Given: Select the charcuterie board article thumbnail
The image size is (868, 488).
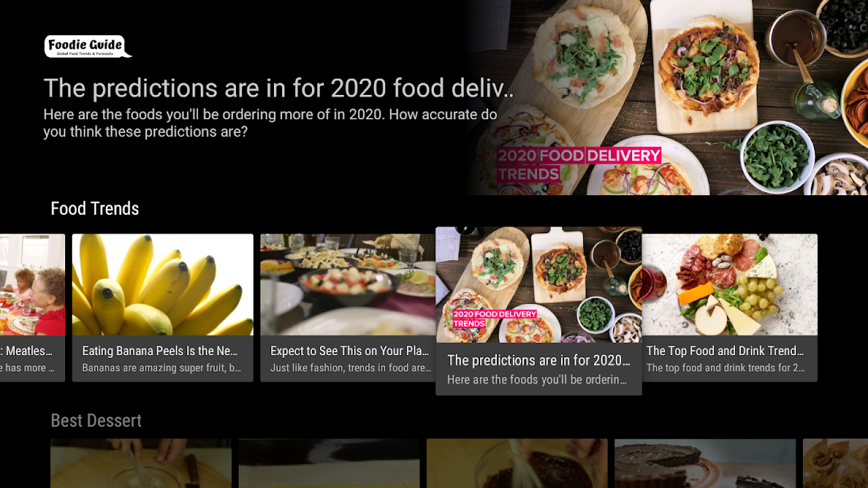Looking at the screenshot, I should pyautogui.click(x=730, y=285).
